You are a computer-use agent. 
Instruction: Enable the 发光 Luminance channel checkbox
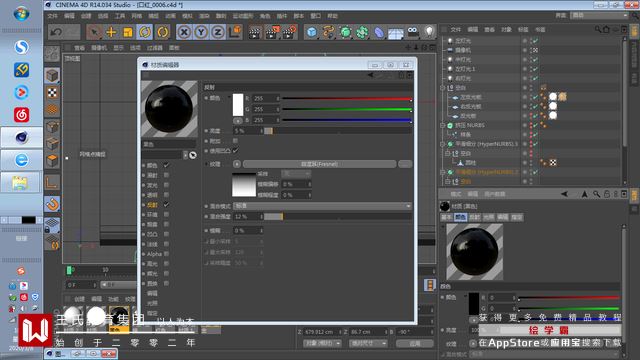point(166,185)
